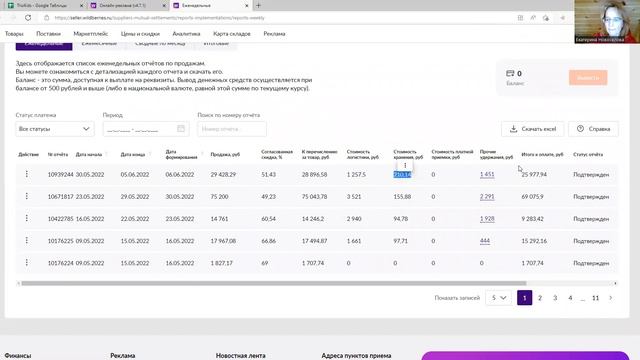Open the Цены и скидки menu
This screenshot has height=360, width=640.
140,34
